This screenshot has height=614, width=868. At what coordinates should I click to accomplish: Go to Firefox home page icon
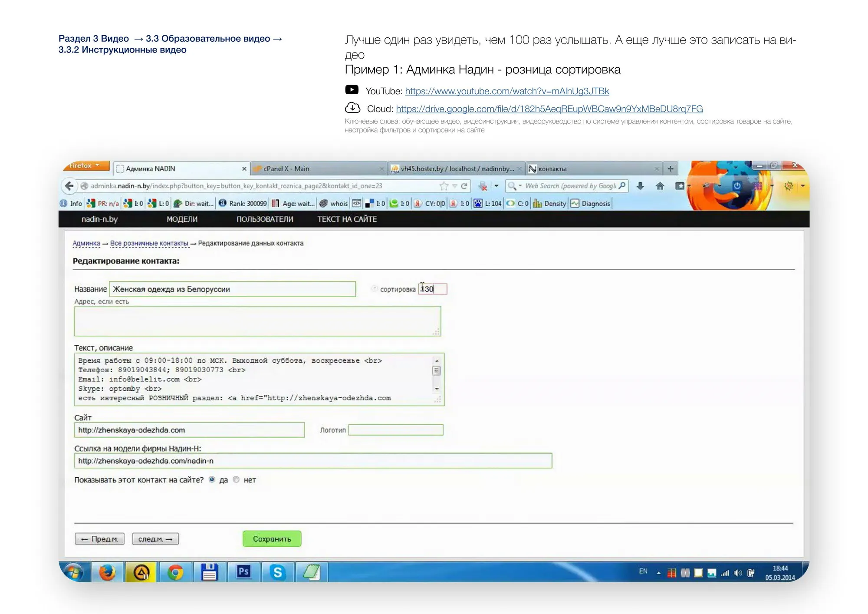(660, 186)
